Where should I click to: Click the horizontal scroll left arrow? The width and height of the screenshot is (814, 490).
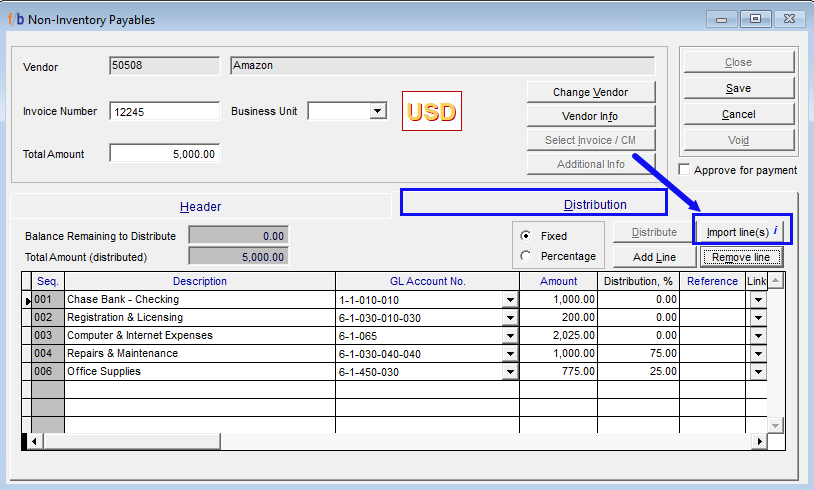(34, 441)
